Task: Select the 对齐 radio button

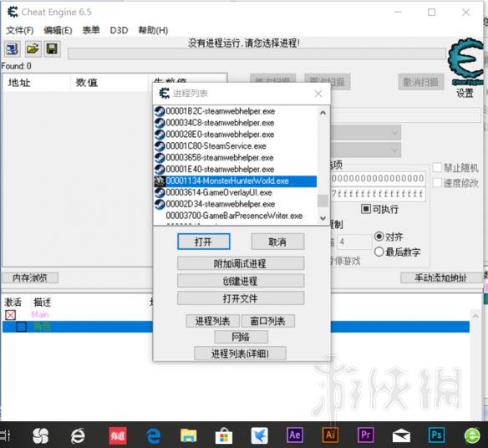Action: point(379,237)
